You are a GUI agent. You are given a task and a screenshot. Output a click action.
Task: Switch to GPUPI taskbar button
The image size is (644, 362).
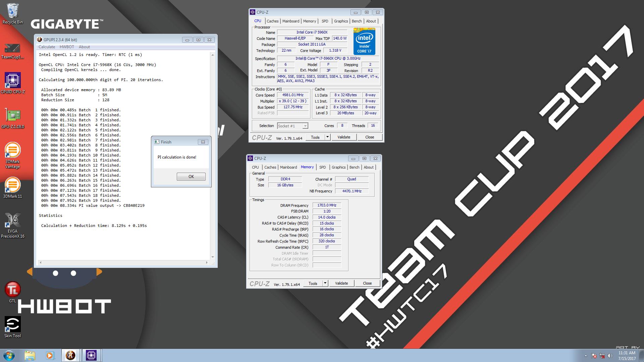(x=70, y=356)
